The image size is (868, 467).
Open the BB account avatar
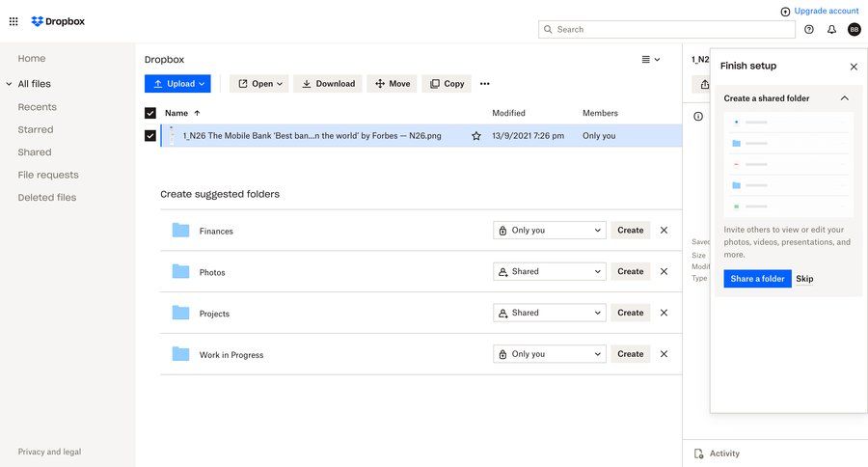(x=854, y=29)
